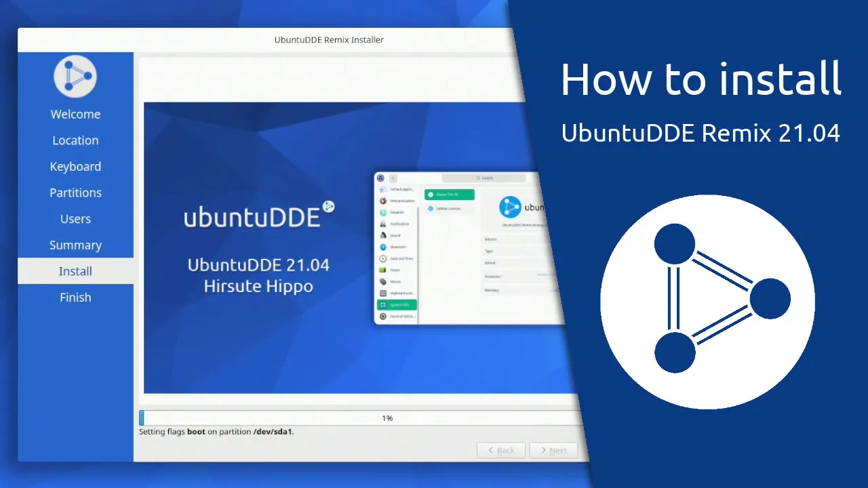Click the Power battery icon in the settings preview
The width and height of the screenshot is (868, 488).
383,270
